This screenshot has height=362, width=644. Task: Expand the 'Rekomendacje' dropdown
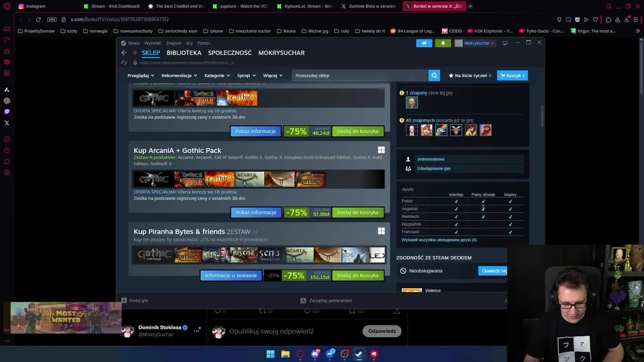coord(179,75)
